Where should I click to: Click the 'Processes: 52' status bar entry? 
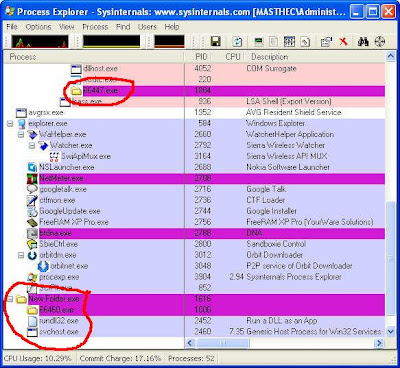tap(191, 358)
